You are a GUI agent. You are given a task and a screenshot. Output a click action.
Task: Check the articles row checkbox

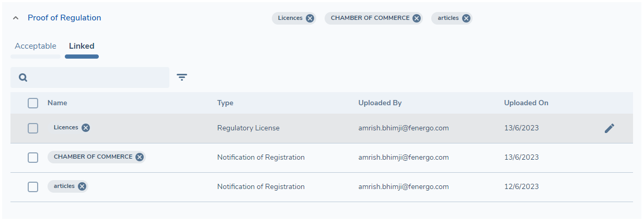(33, 187)
